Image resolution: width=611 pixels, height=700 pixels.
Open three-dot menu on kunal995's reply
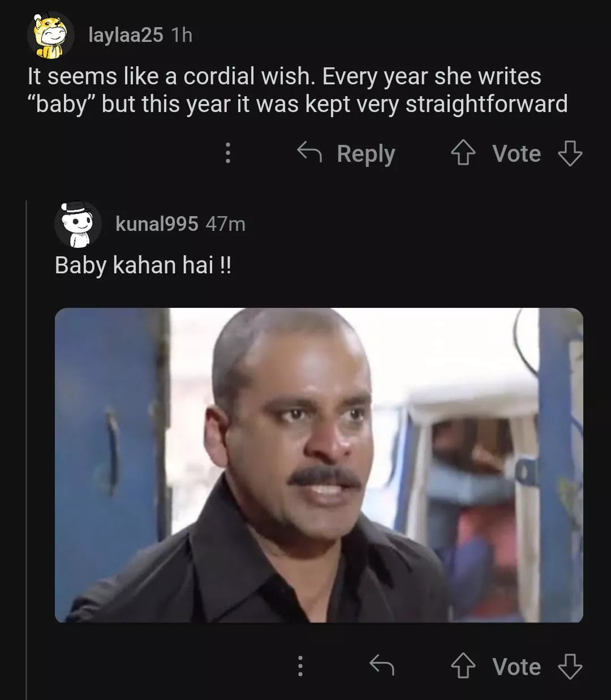300,666
